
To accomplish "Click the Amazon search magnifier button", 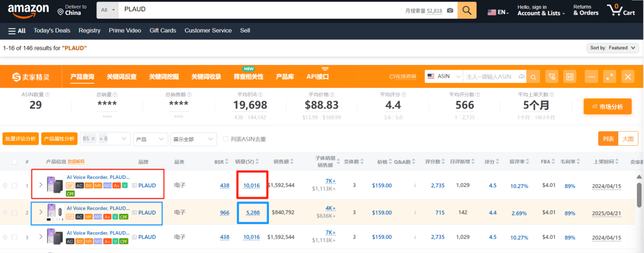I will pos(467,10).
